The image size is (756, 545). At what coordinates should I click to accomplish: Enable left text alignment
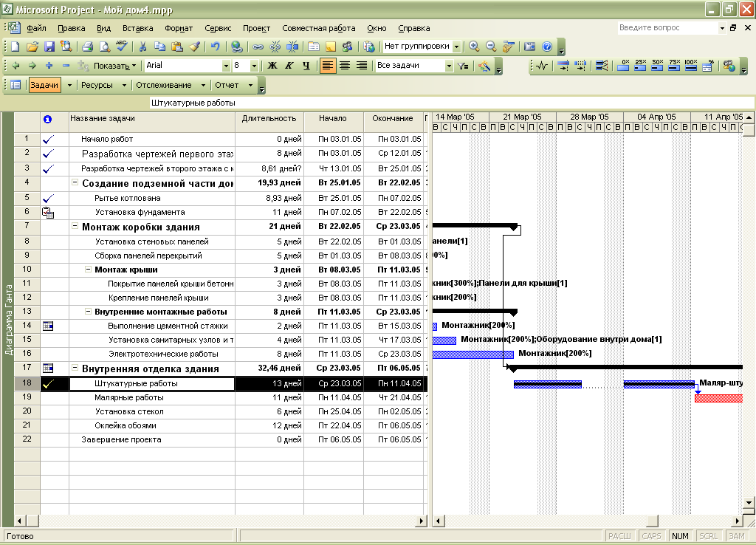pyautogui.click(x=328, y=66)
